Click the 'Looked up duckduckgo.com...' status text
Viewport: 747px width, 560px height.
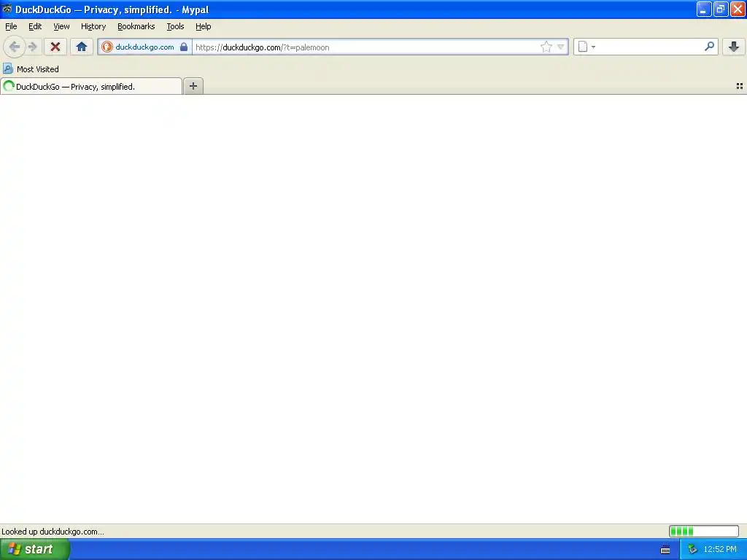(53, 532)
